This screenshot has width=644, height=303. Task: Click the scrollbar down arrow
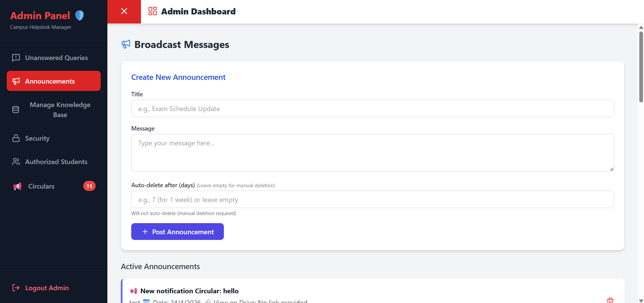pyautogui.click(x=641, y=301)
